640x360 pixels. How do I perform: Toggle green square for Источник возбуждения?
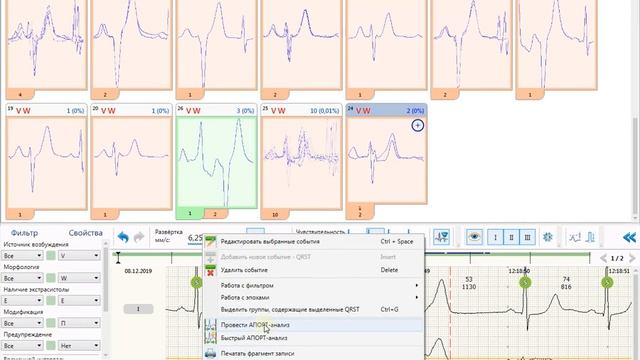(51, 256)
